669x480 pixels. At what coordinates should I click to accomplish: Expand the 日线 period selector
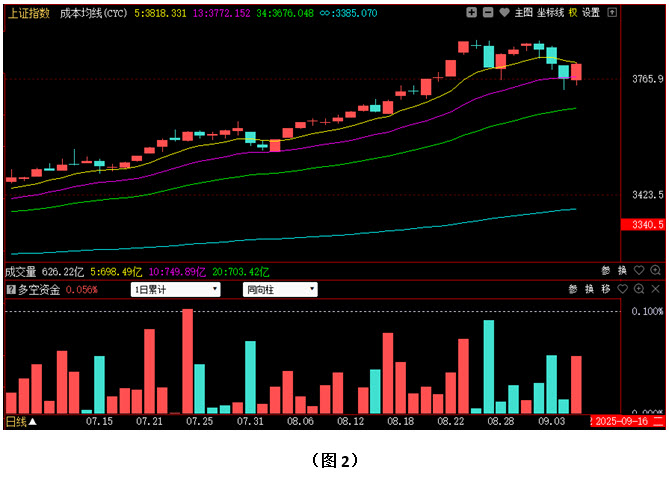21,422
